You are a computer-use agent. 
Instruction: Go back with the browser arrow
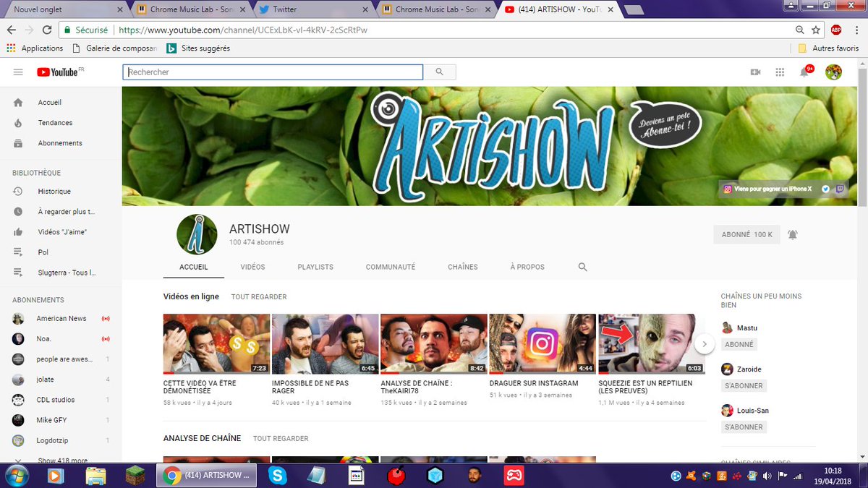[12, 30]
